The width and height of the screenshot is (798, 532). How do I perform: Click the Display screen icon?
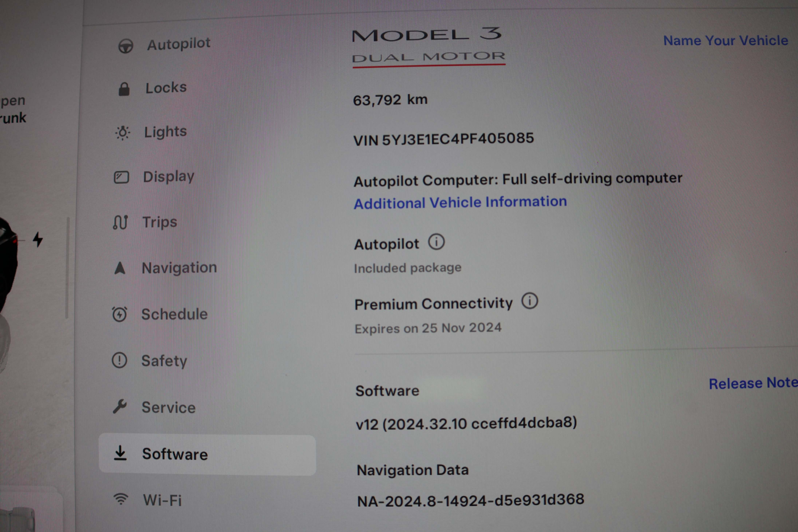tap(121, 177)
